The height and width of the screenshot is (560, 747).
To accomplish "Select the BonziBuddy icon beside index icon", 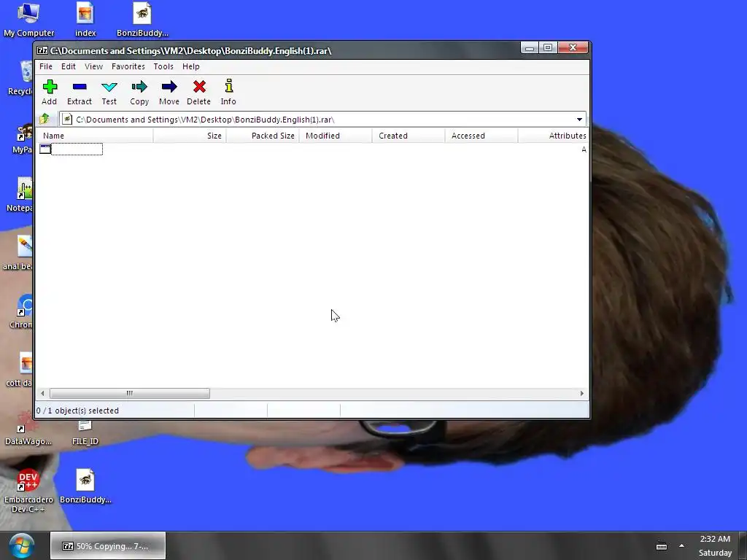I will pyautogui.click(x=142, y=20).
